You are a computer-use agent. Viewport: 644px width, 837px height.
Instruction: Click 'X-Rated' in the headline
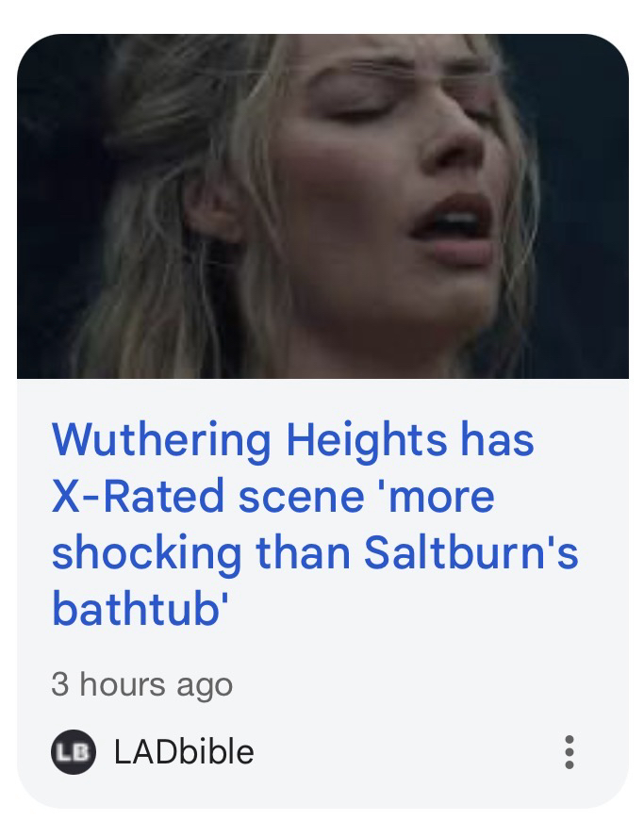pos(138,496)
